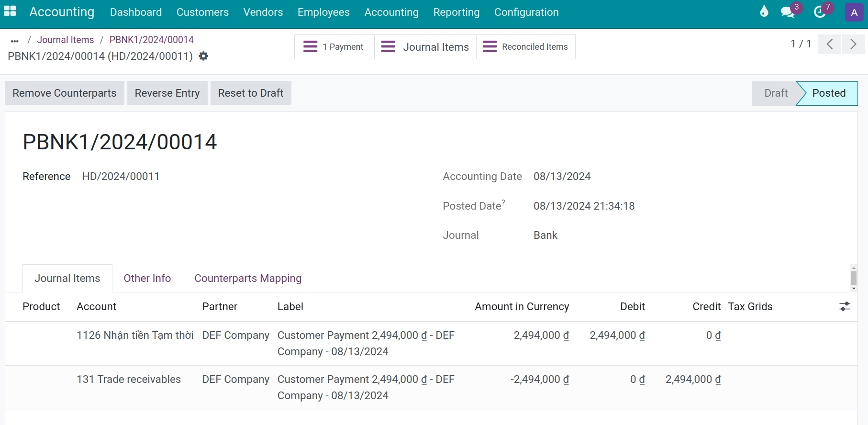Viewport: 868px width, 425px height.
Task: Open column options adjust icon in table header
Action: tap(845, 306)
